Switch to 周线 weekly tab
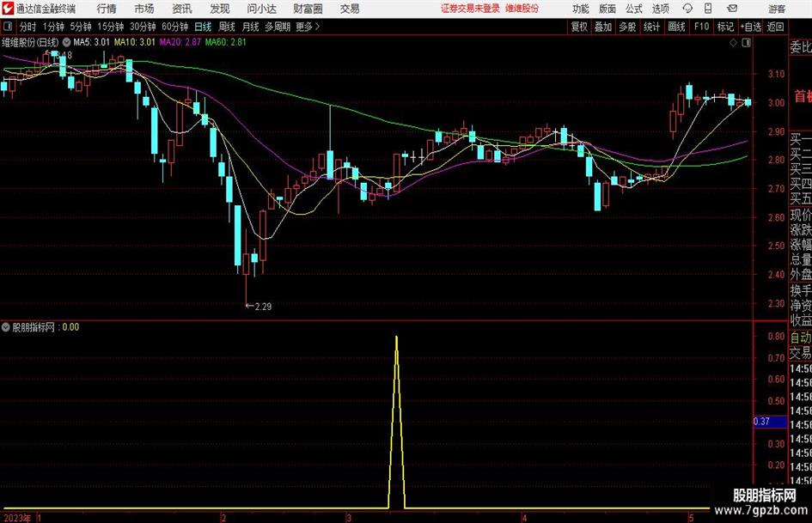Screen dimensions: 812x523 coord(227,27)
